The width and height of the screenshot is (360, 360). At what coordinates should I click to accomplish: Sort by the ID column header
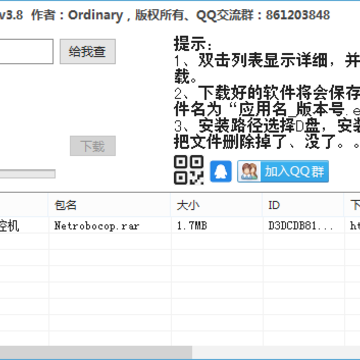click(x=303, y=205)
